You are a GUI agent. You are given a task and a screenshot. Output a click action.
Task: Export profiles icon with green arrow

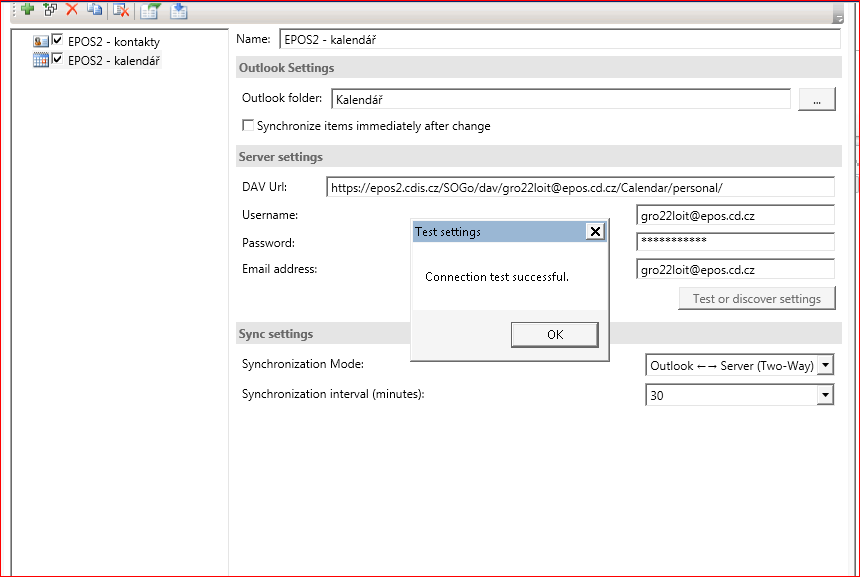(150, 10)
